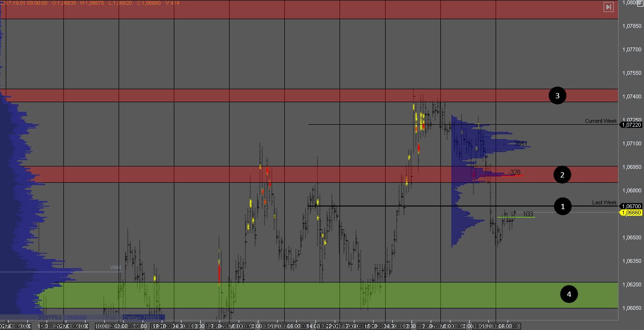Image resolution: width=644 pixels, height=330 pixels.
Task: Click the Last Week line label
Action: point(604,202)
